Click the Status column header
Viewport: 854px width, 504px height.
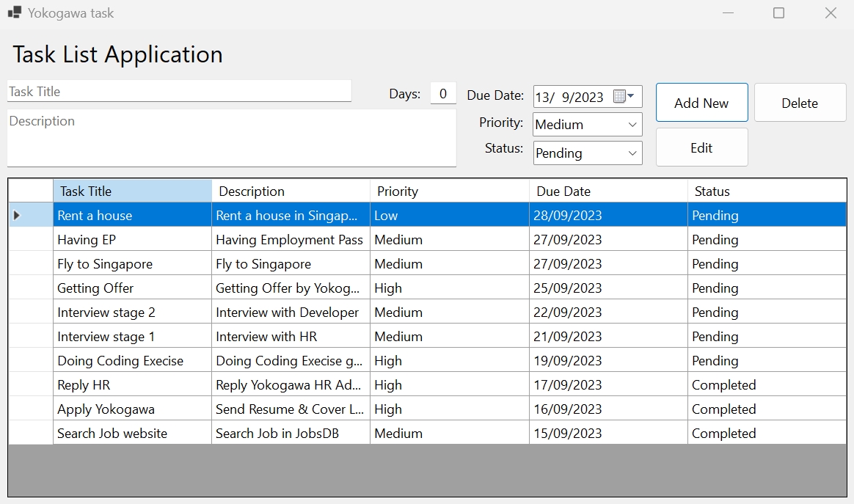(767, 191)
